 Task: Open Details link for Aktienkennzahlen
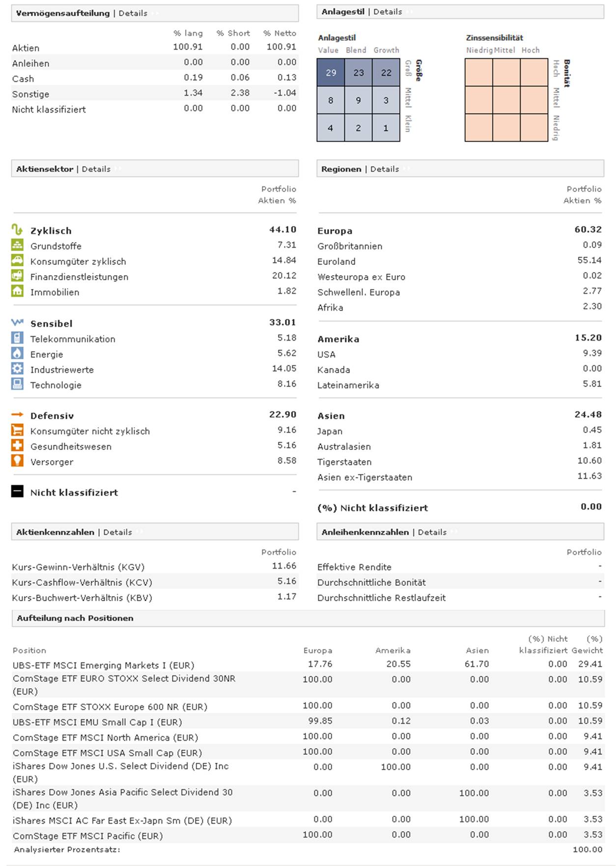[117, 532]
